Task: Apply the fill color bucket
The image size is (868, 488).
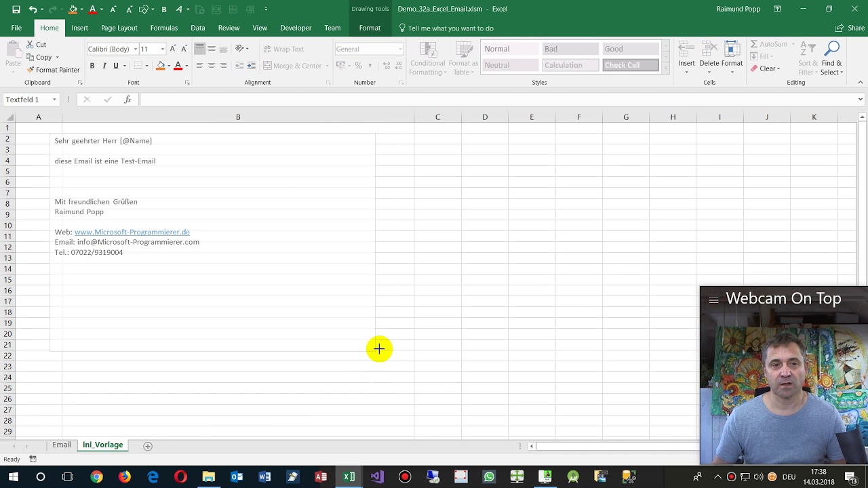Action: coord(161,66)
